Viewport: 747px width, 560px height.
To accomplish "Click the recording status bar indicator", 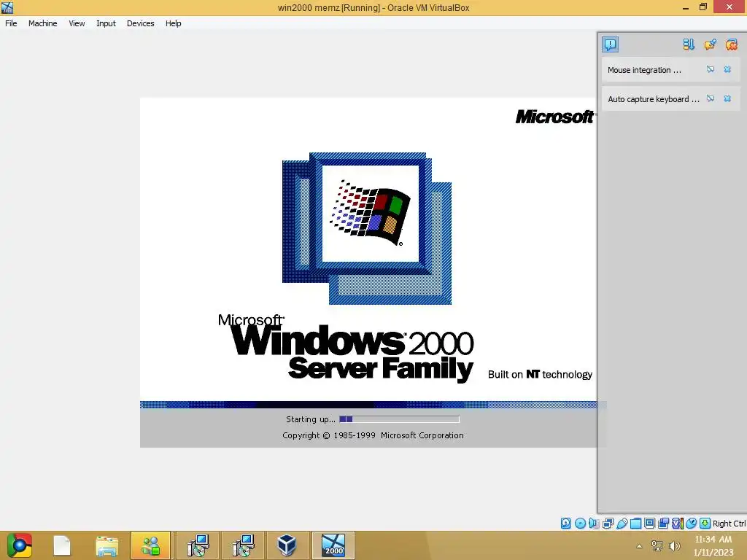I will click(x=663, y=524).
